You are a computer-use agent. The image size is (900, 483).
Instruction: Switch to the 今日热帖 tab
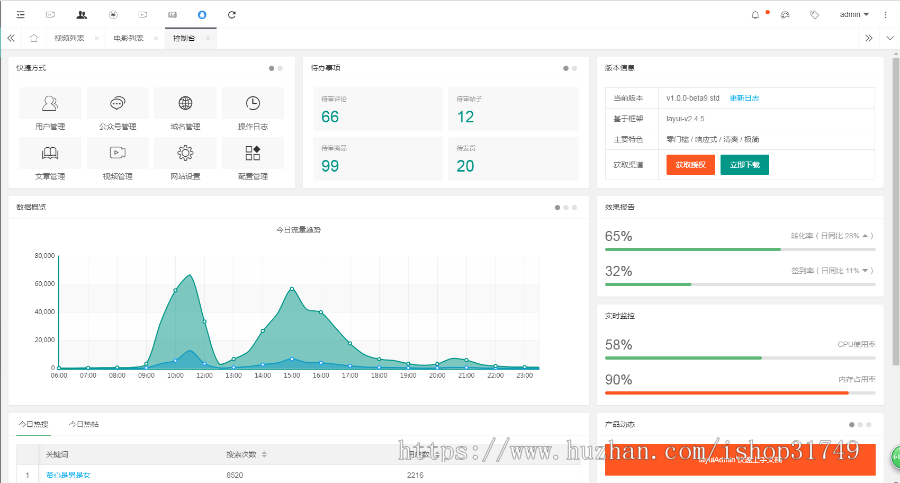click(x=83, y=424)
